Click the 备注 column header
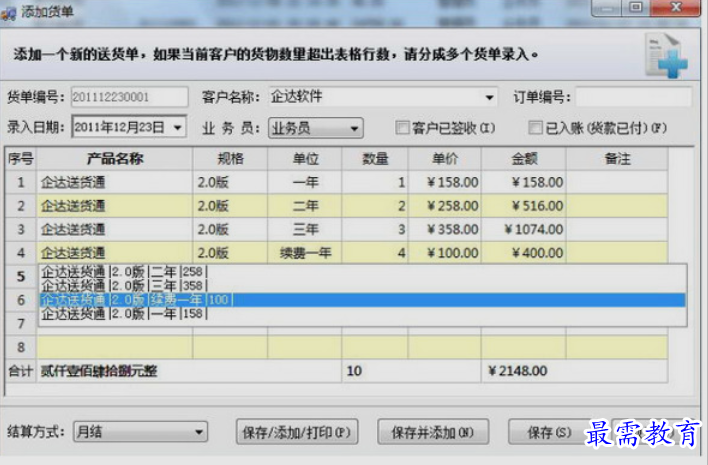Viewport: 708px width, 465px height. (x=617, y=159)
